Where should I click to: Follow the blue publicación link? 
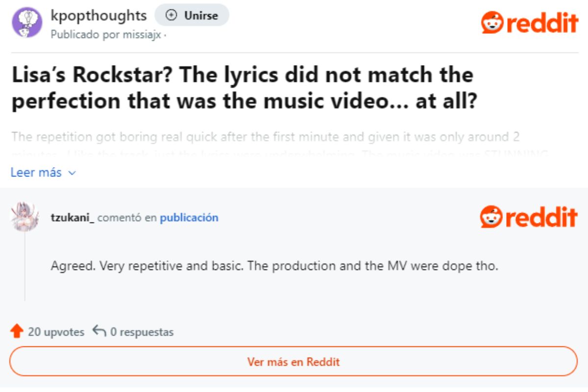189,218
